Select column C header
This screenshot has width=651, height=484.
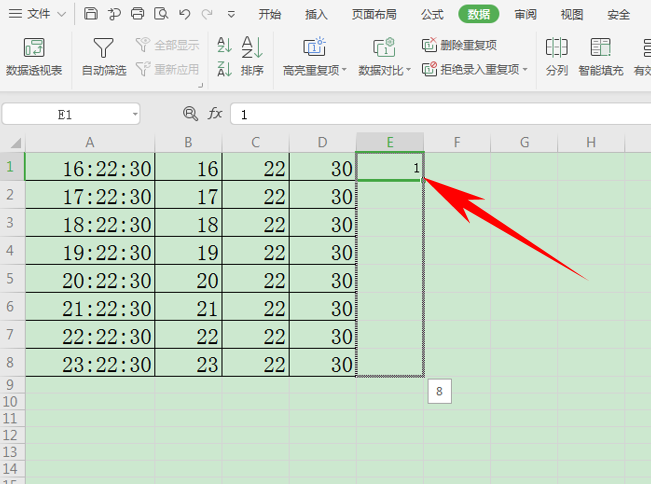tap(256, 142)
